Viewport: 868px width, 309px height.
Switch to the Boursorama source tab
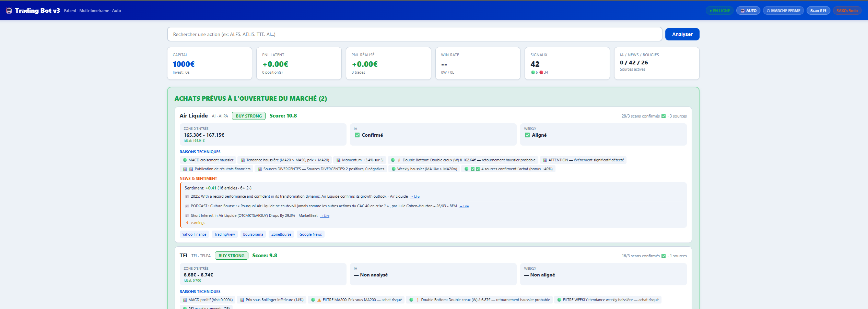253,234
